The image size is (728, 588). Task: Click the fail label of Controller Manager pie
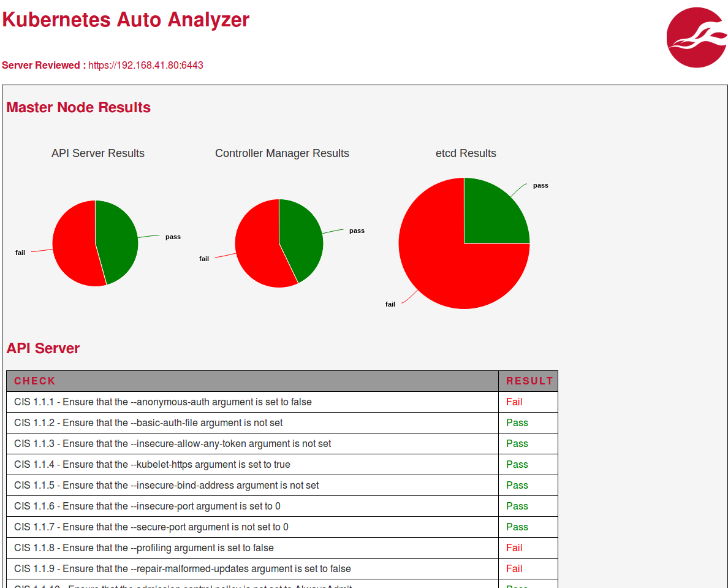tap(204, 259)
